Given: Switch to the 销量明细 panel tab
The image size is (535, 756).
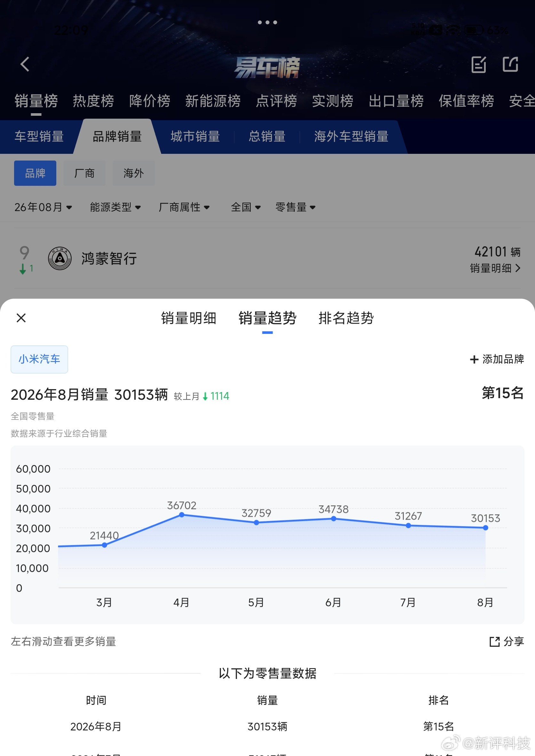Looking at the screenshot, I should click(188, 318).
